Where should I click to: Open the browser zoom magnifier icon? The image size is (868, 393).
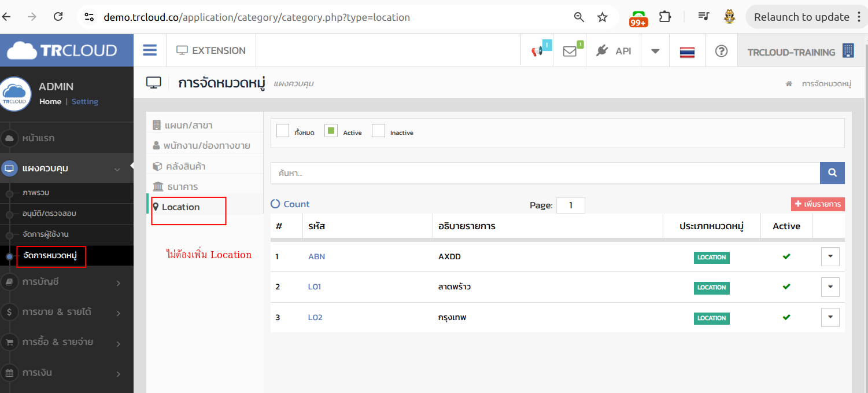click(x=579, y=17)
